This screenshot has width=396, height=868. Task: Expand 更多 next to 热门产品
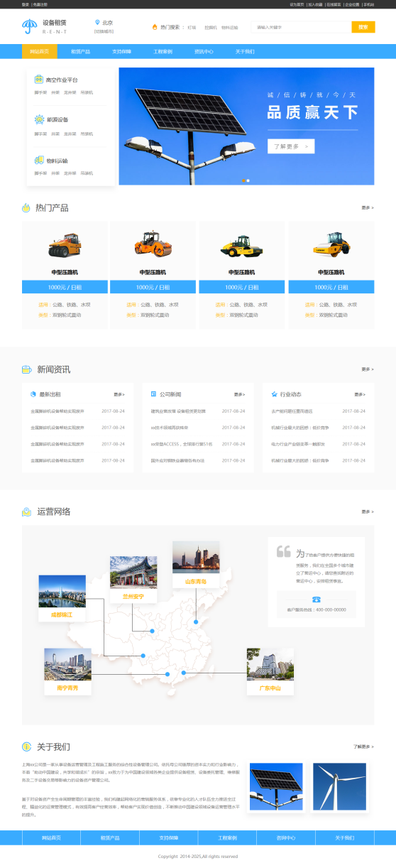368,208
